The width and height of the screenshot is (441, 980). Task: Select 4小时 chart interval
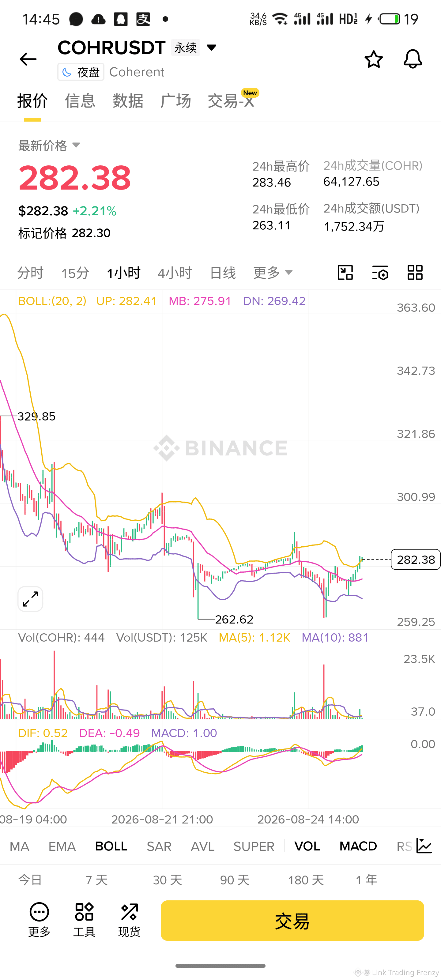pyautogui.click(x=175, y=273)
